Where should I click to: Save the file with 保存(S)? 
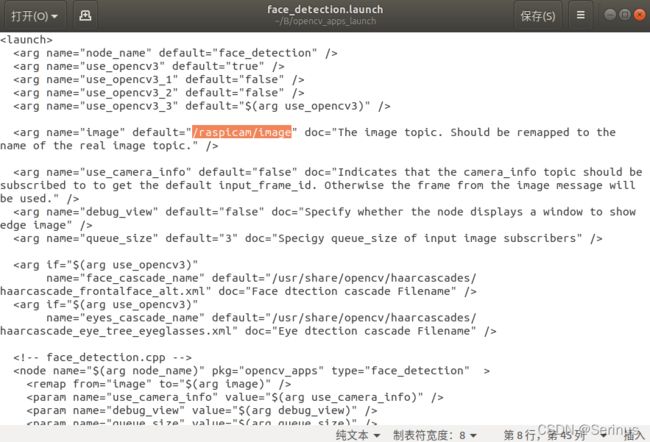538,16
